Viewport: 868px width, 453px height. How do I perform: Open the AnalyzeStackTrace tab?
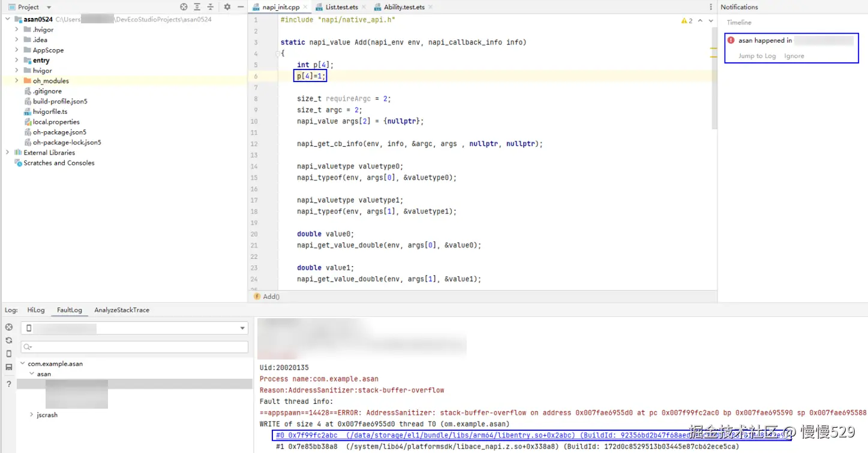click(x=122, y=310)
